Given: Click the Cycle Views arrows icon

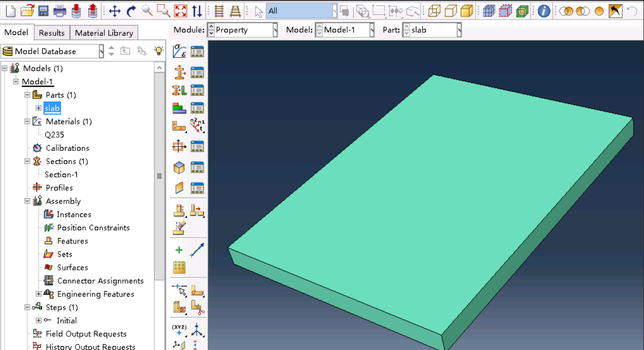Looking at the screenshot, I should (197, 10).
